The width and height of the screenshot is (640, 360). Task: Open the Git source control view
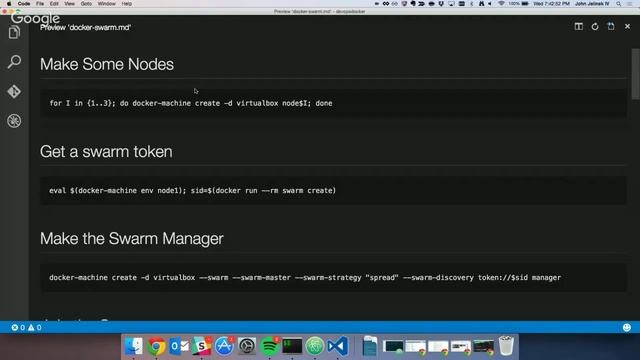14,91
